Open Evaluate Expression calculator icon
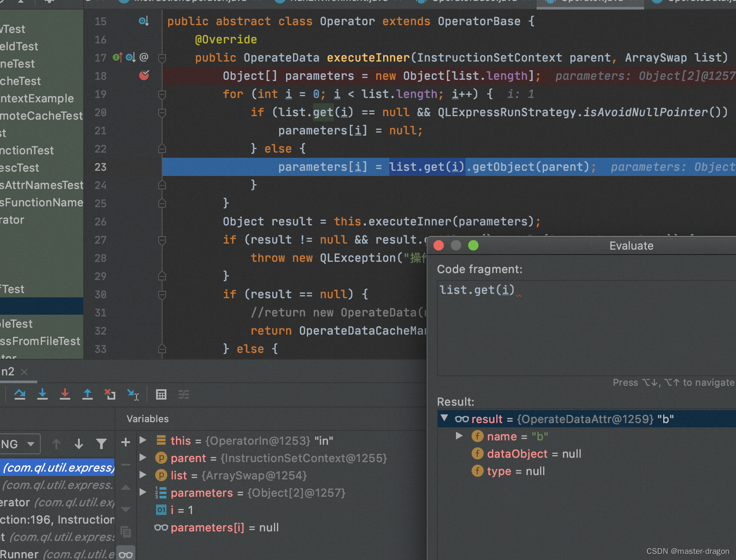Screen dimensions: 736x560 pyautogui.click(x=161, y=394)
